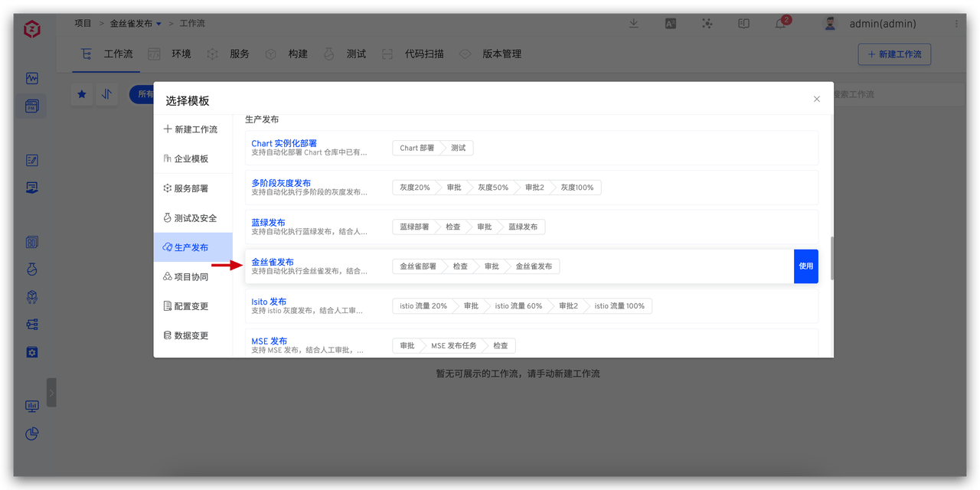Click the 使用 button for 金丝雀发布
Viewport: 980px width, 490px height.
click(x=805, y=266)
